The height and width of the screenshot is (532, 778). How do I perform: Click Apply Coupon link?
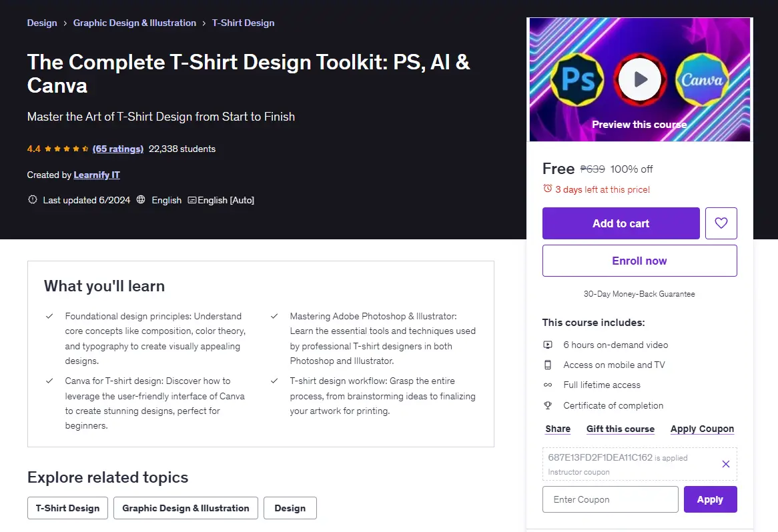(x=702, y=429)
